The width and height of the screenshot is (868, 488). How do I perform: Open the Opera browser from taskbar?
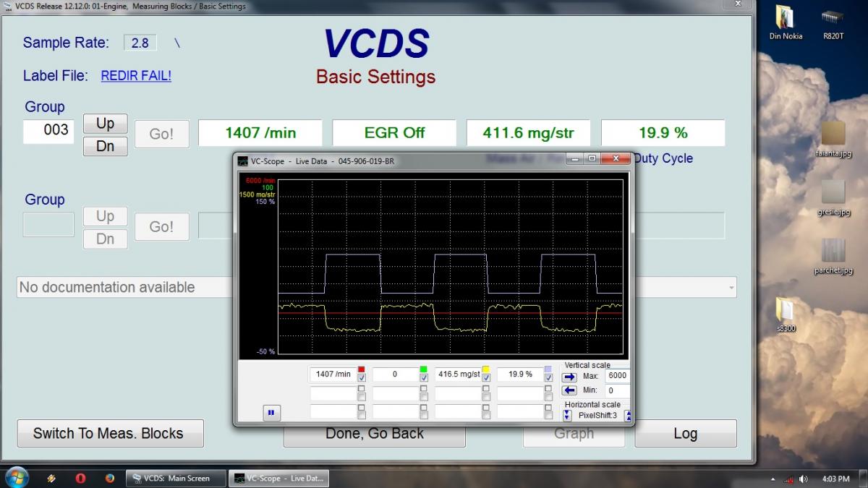(80, 478)
